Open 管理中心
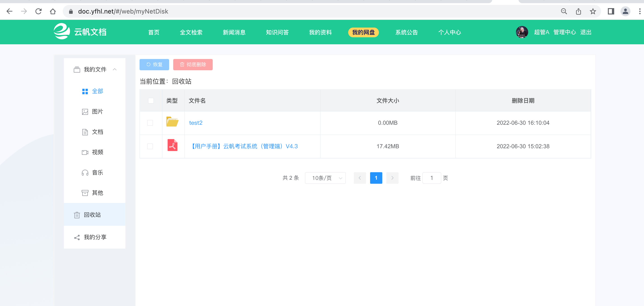The height and width of the screenshot is (306, 644). (565, 32)
